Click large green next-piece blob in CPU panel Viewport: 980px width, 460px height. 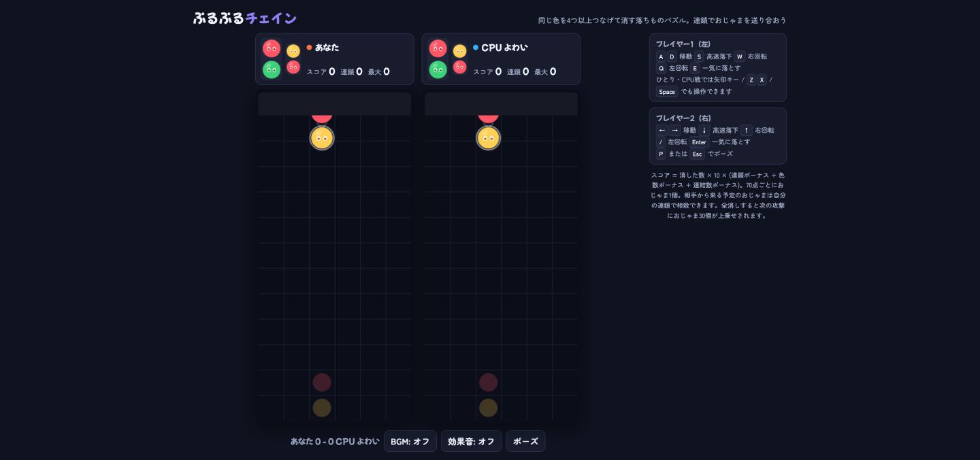(438, 69)
